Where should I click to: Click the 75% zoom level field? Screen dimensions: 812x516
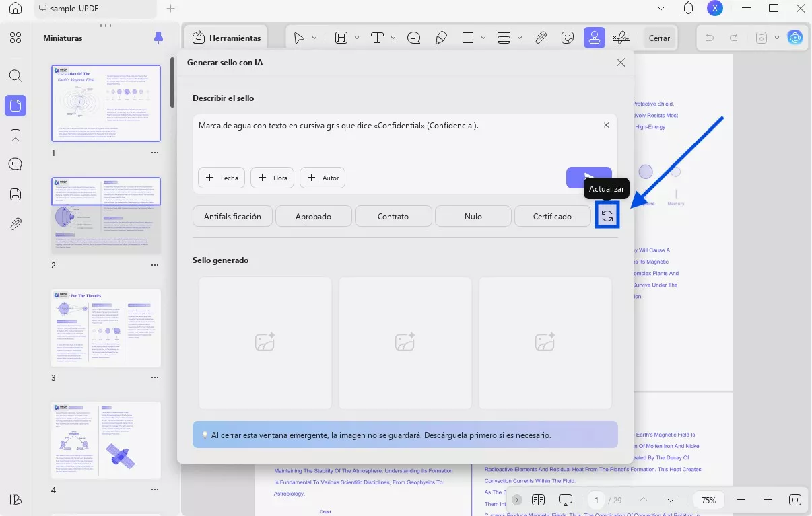(x=708, y=500)
